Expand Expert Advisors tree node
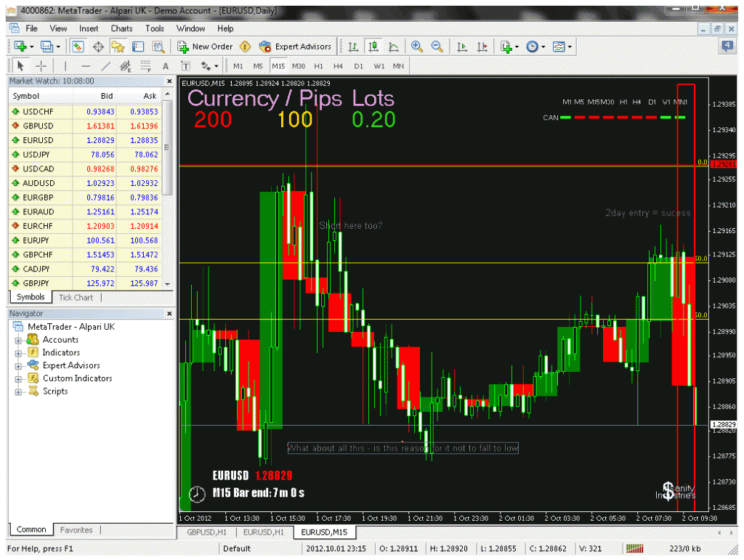Screen dimensions: 744x560 pyautogui.click(x=18, y=366)
